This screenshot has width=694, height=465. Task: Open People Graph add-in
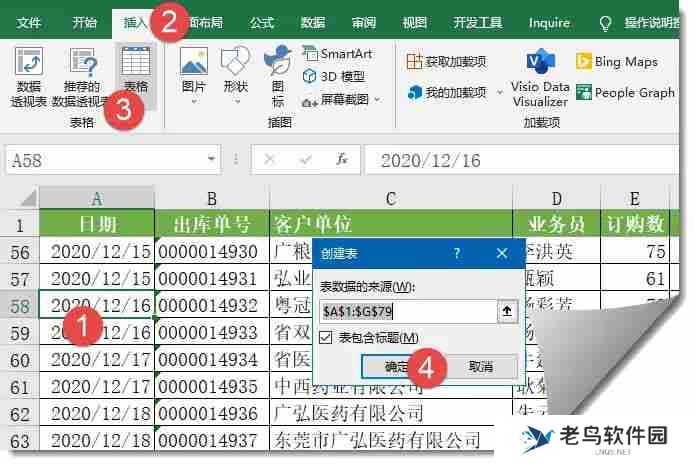(x=625, y=92)
